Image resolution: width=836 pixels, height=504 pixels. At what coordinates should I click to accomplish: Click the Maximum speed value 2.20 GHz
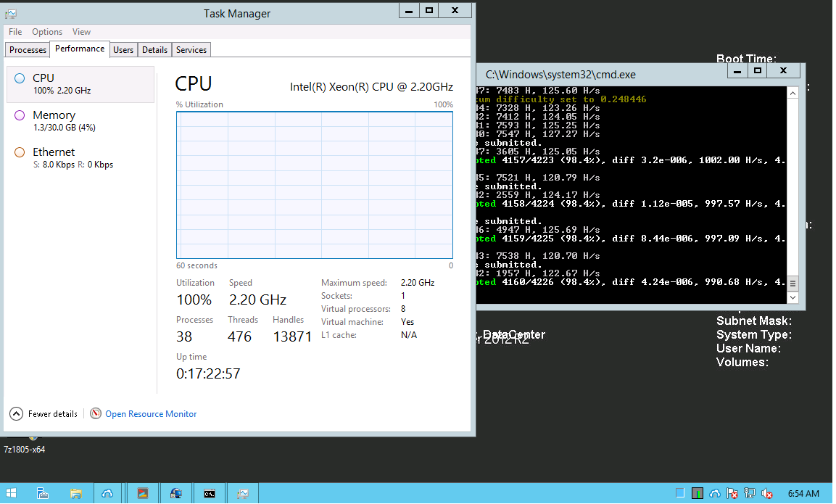coord(418,283)
